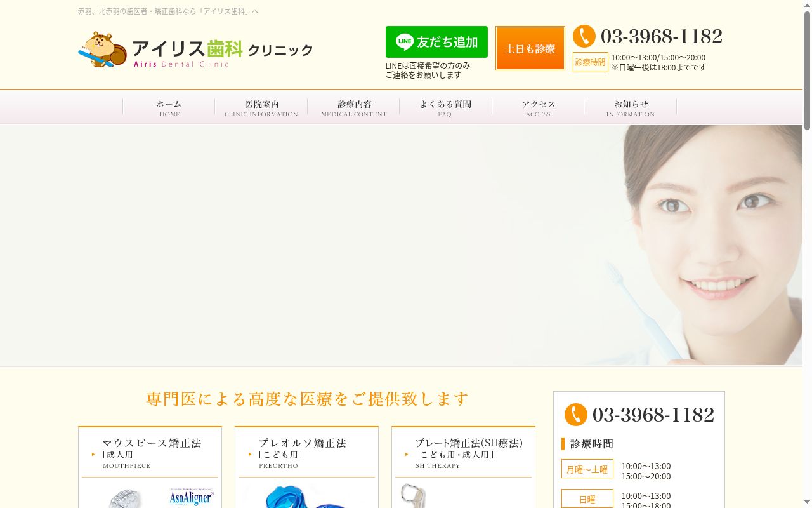Open the 診療内容 Medical Content menu

(x=354, y=107)
